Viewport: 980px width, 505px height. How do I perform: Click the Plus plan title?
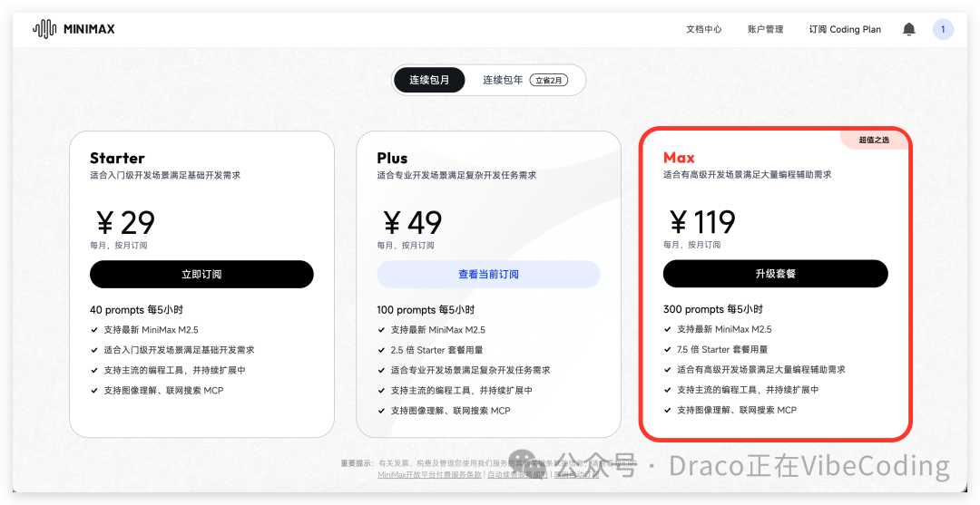pyautogui.click(x=392, y=158)
